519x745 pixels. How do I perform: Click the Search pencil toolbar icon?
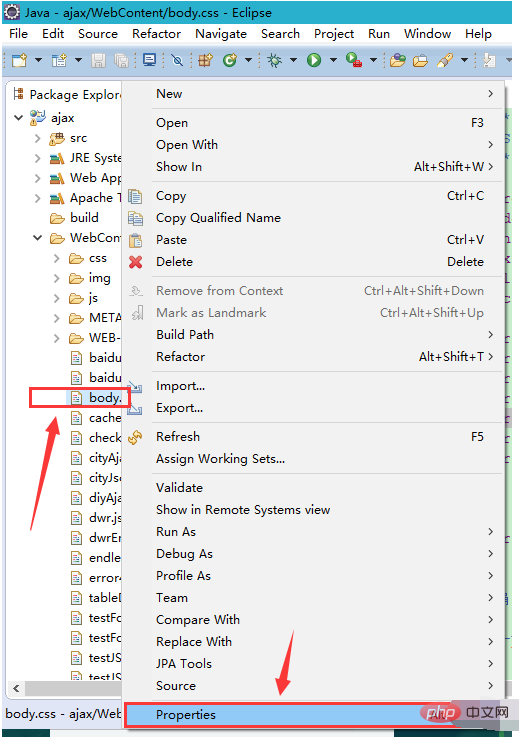[445, 60]
